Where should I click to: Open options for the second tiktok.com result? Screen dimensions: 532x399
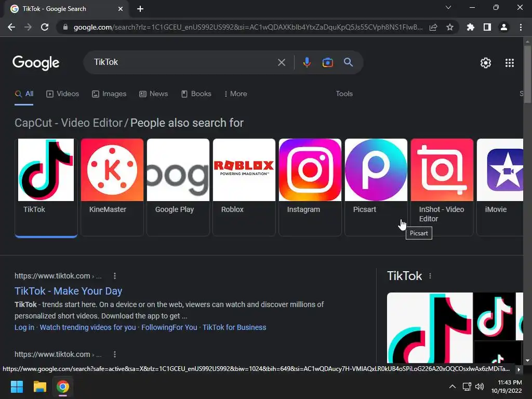tap(115, 354)
